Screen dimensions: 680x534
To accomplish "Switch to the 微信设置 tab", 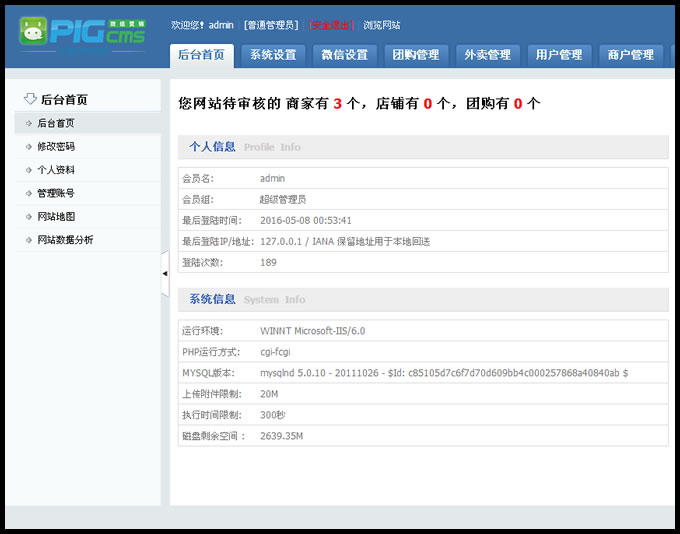I will point(344,55).
